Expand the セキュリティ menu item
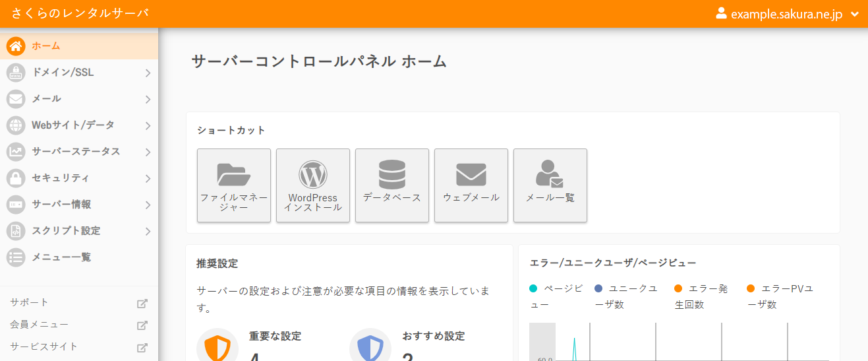 [x=79, y=178]
